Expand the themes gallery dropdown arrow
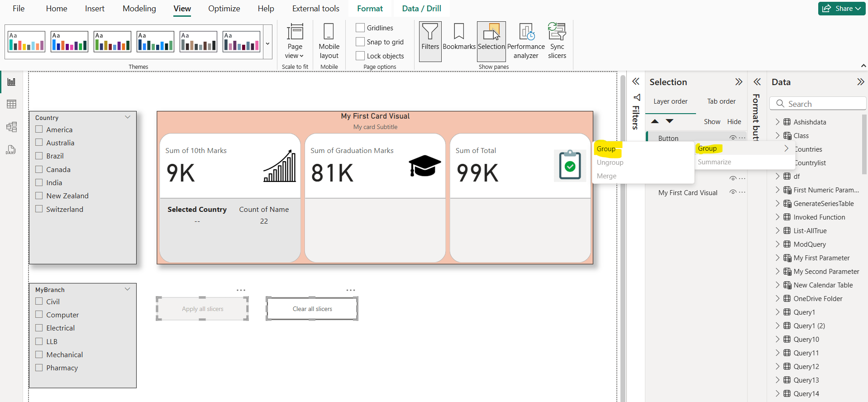The width and height of the screenshot is (868, 402). [267, 43]
